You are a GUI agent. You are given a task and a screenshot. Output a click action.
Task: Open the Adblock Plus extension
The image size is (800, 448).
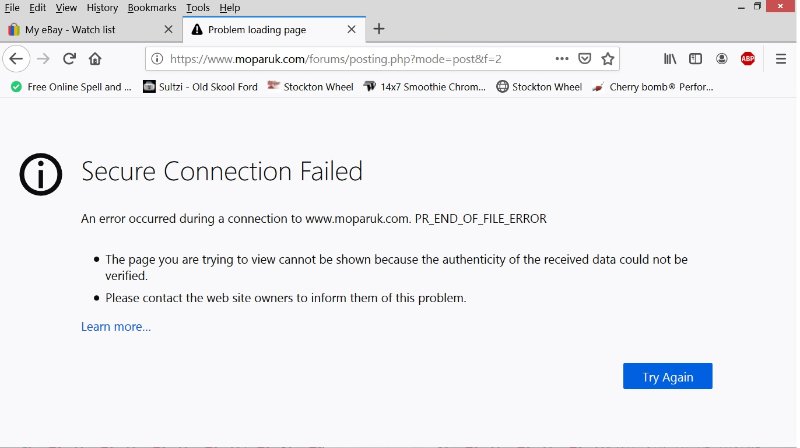747,58
